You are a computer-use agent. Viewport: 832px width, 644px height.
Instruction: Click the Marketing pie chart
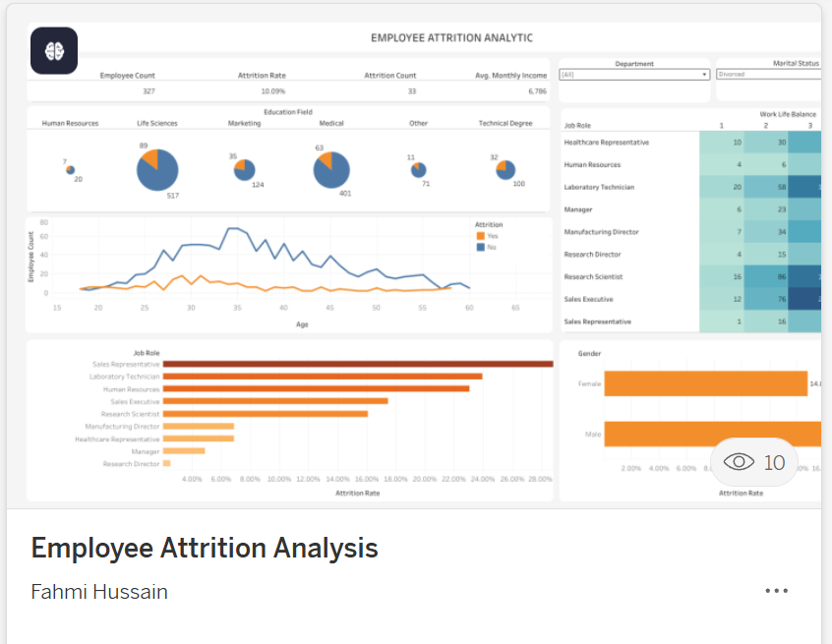click(x=244, y=170)
